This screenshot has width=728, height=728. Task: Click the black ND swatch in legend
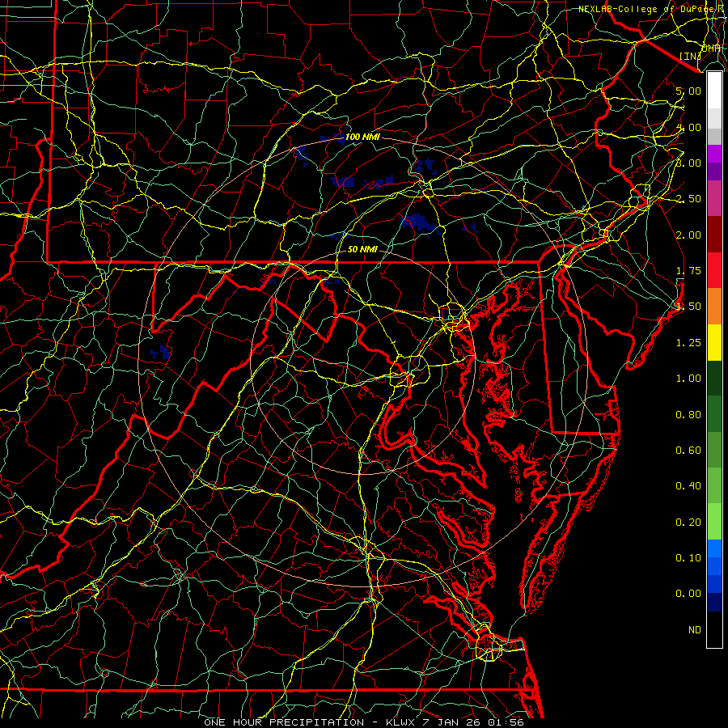(714, 629)
